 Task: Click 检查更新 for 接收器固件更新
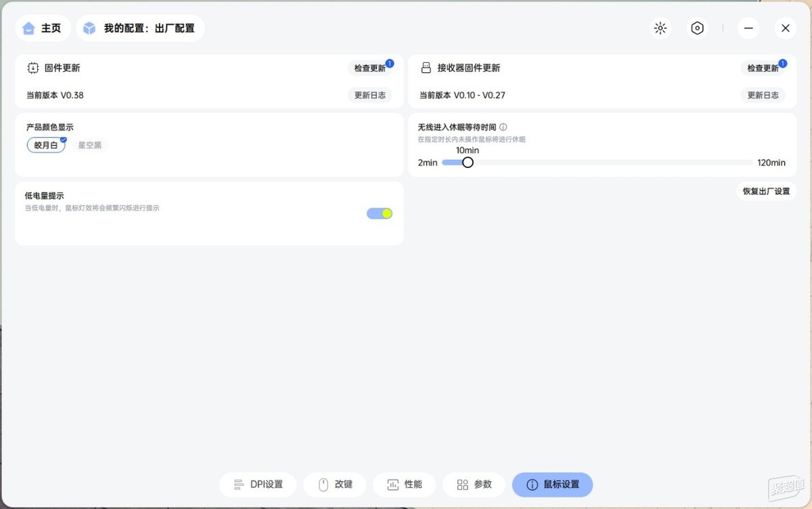point(763,68)
